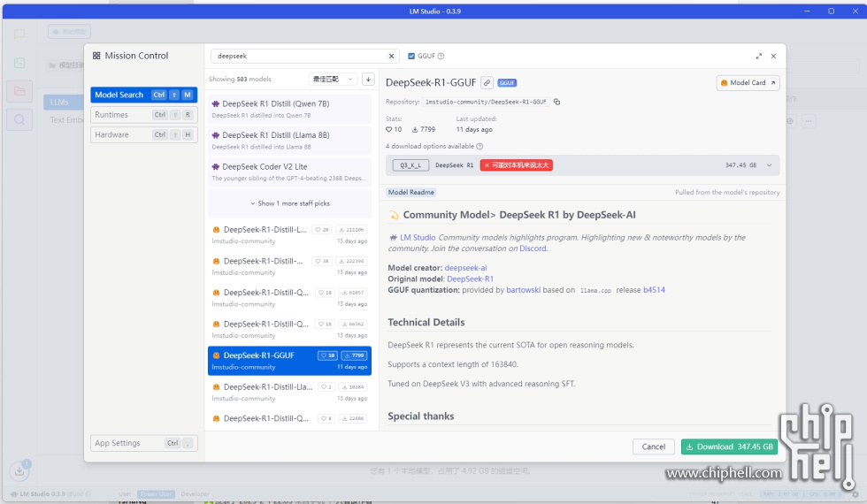Expand Mission Control dialog to fullscreen
The width and height of the screenshot is (867, 504).
point(759,57)
